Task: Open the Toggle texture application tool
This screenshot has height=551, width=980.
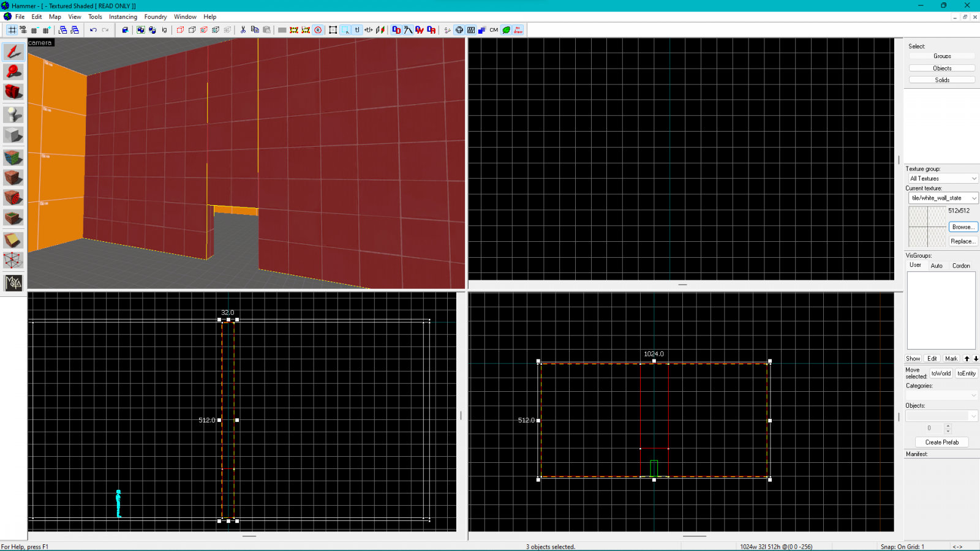Action: pyautogui.click(x=13, y=157)
